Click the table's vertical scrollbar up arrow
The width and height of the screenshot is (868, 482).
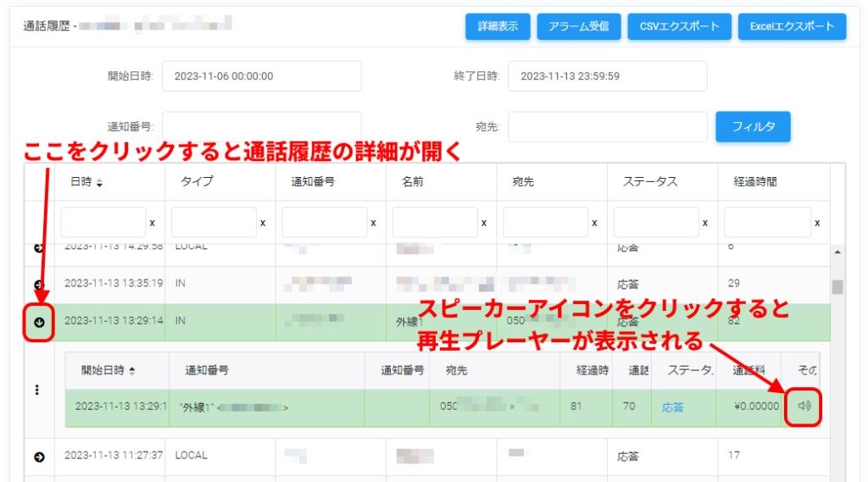837,252
